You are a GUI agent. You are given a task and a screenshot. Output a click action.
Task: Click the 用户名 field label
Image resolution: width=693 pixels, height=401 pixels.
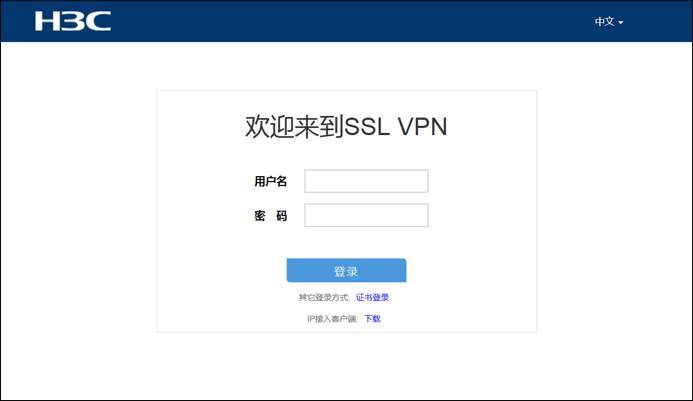pyautogui.click(x=270, y=181)
